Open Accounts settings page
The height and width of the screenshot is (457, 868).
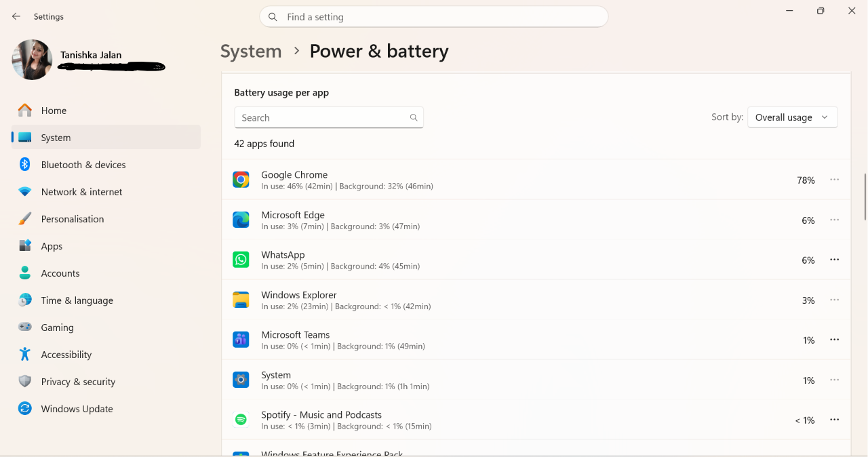click(x=106, y=273)
